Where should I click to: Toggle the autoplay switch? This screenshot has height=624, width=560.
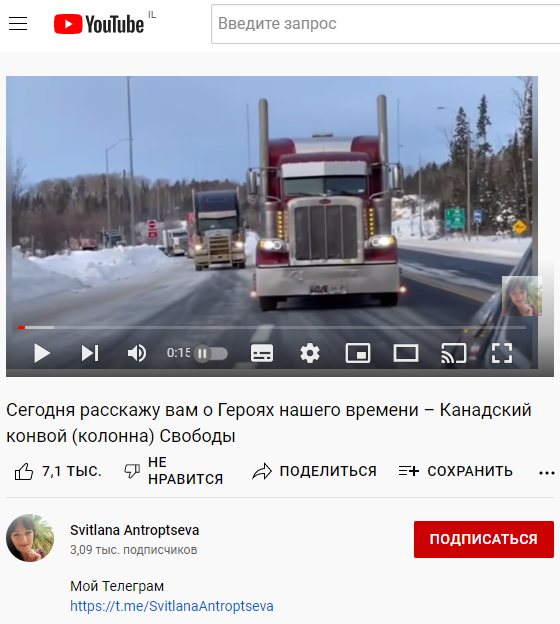211,353
